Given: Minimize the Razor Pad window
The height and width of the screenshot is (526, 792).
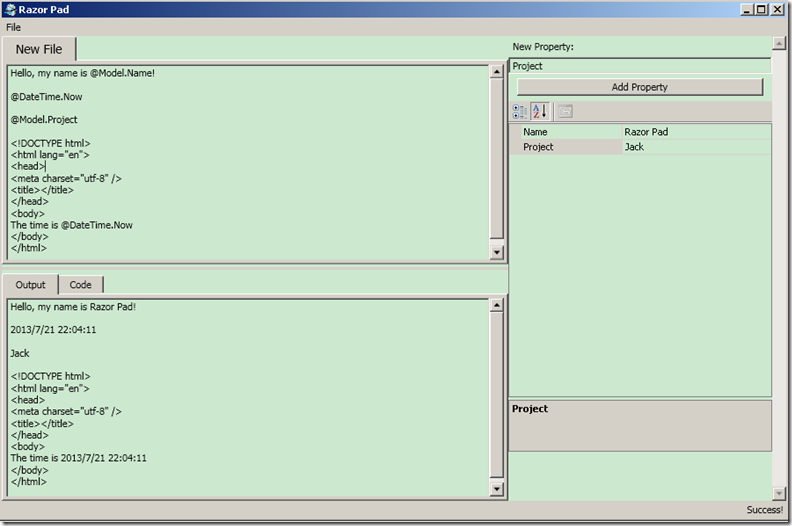Looking at the screenshot, I should pyautogui.click(x=747, y=9).
